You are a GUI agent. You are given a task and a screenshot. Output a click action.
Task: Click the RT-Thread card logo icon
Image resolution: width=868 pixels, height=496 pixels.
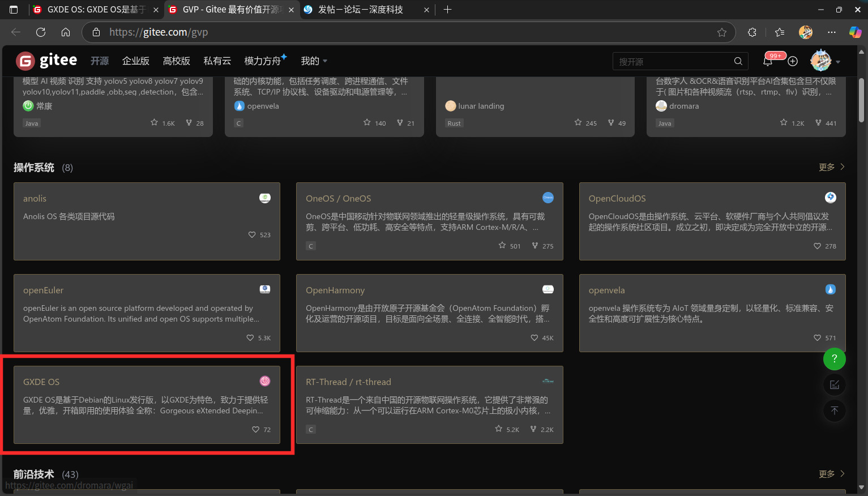[548, 381]
